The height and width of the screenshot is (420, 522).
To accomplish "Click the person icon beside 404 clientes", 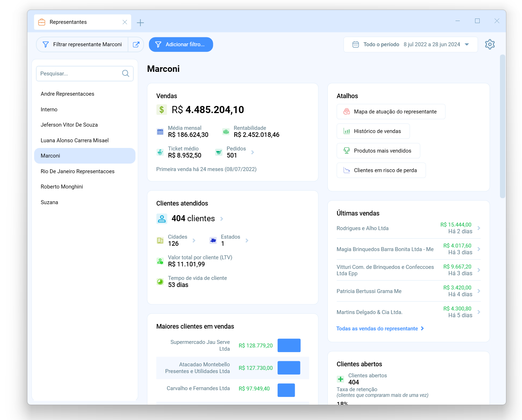I will 162,218.
